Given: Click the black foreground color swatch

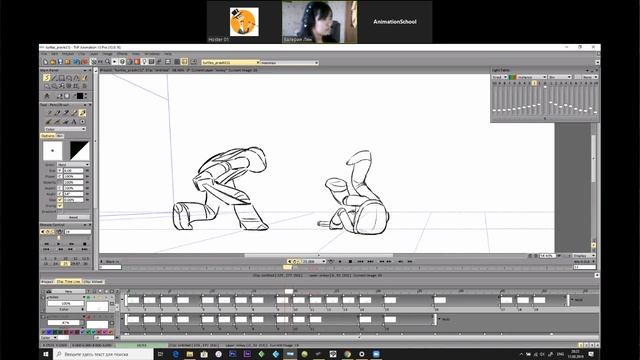Looking at the screenshot, I should 80,96.
